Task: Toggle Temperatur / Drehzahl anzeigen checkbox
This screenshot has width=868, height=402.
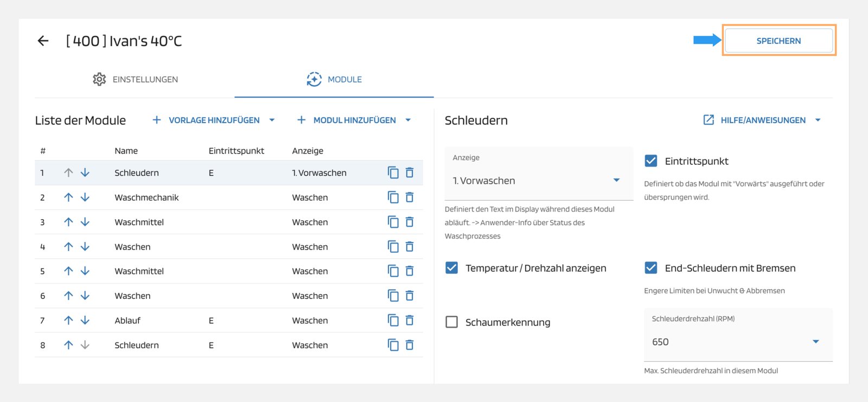Action: click(x=451, y=268)
